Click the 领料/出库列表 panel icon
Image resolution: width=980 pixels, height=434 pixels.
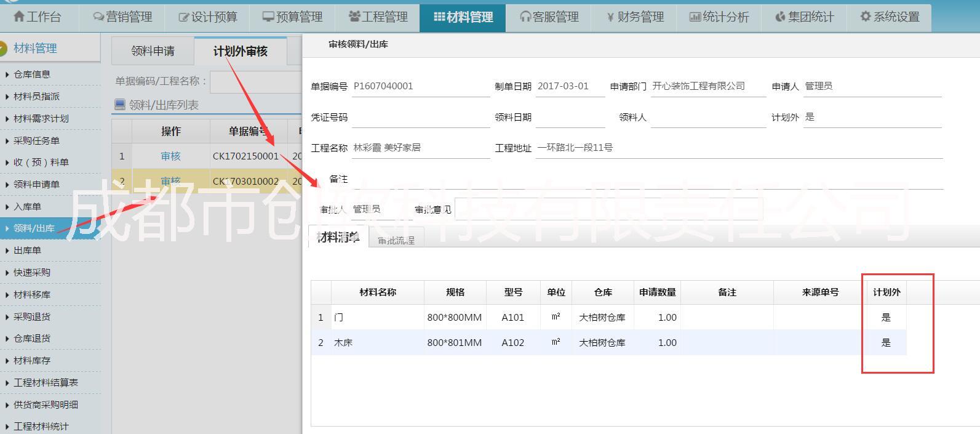(119, 105)
